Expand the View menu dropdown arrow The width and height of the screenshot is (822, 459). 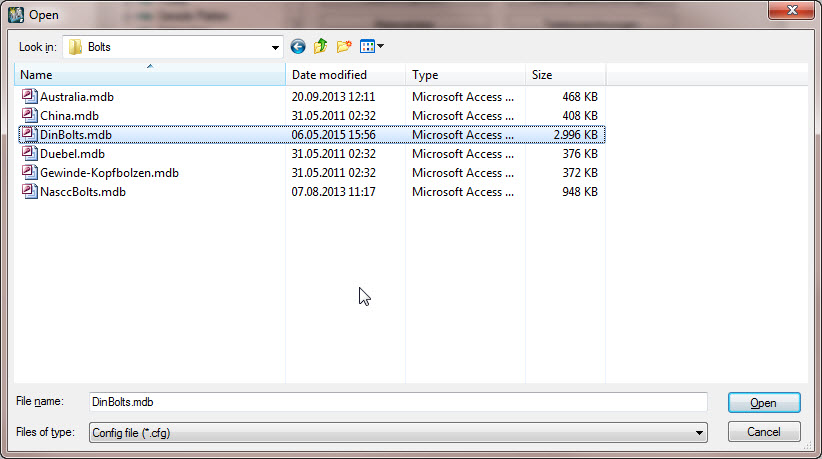381,47
